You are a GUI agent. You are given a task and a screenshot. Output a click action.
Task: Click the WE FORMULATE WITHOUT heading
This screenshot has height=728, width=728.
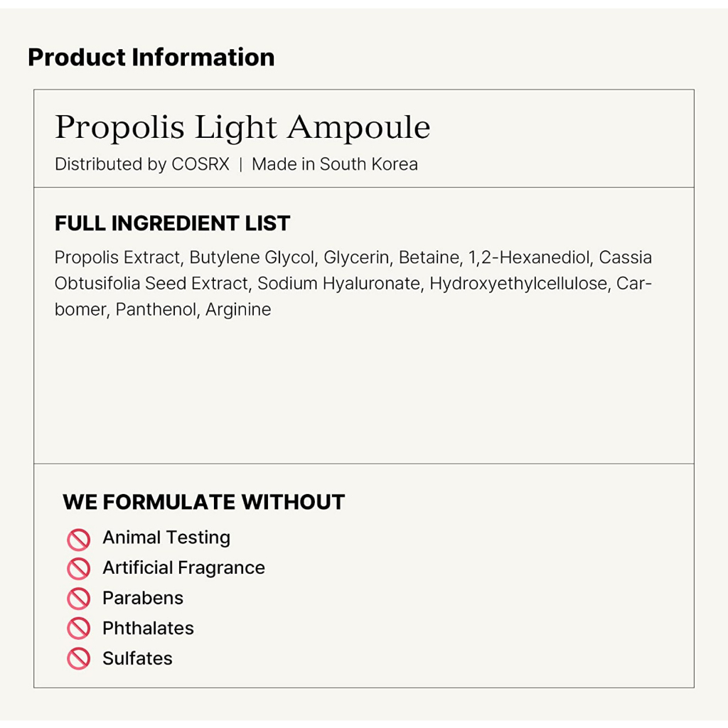click(203, 502)
